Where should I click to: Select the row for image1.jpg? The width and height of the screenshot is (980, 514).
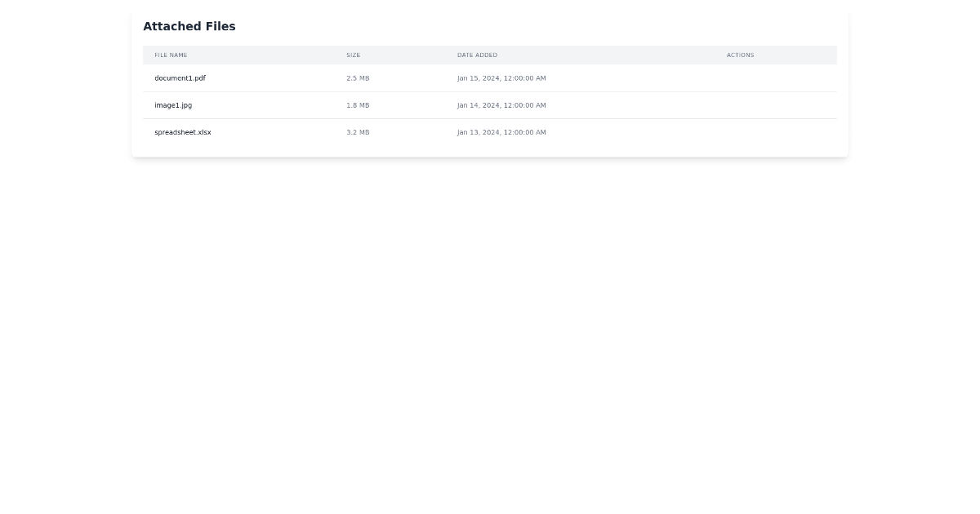pos(490,105)
